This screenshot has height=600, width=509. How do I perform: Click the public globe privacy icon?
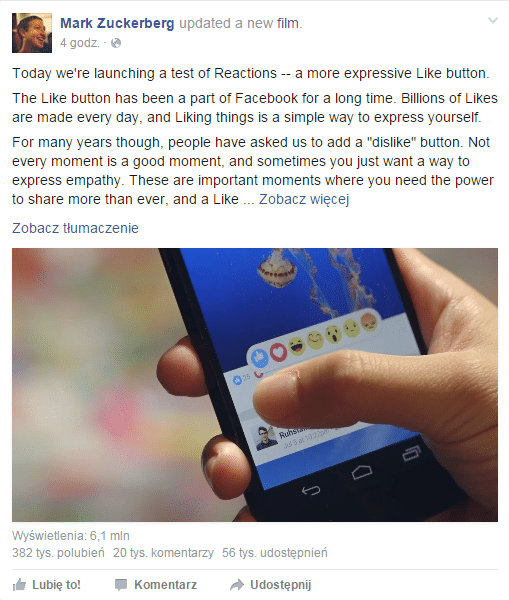tap(116, 43)
